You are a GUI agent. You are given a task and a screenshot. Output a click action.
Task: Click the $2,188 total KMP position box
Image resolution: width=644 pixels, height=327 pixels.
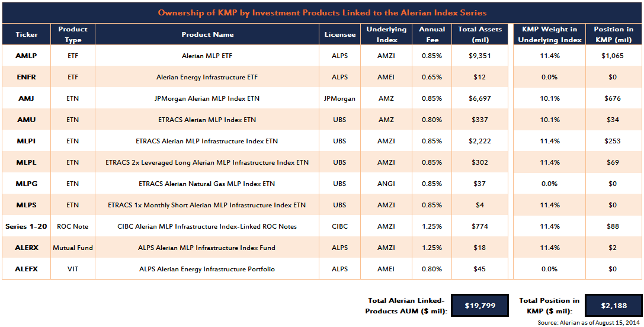pyautogui.click(x=613, y=306)
